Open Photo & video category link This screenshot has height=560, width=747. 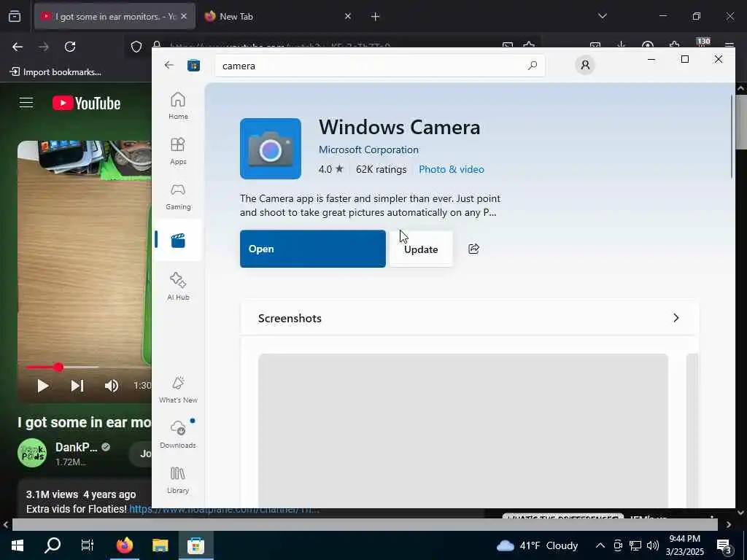pos(451,169)
